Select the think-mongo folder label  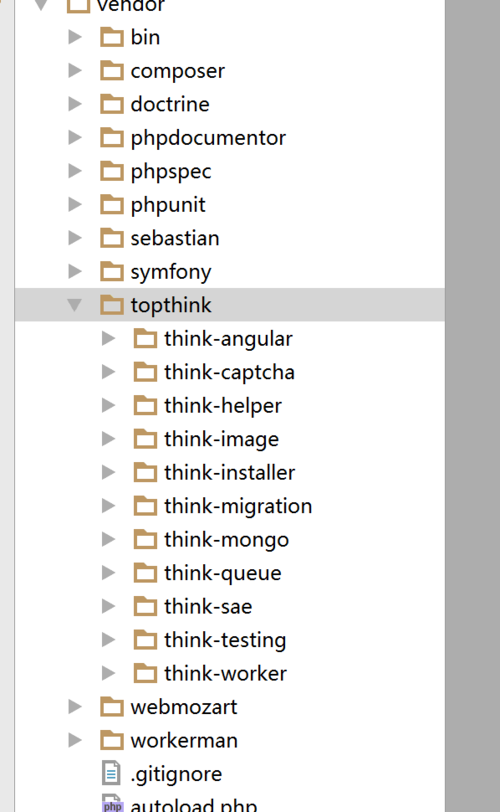pyautogui.click(x=227, y=540)
